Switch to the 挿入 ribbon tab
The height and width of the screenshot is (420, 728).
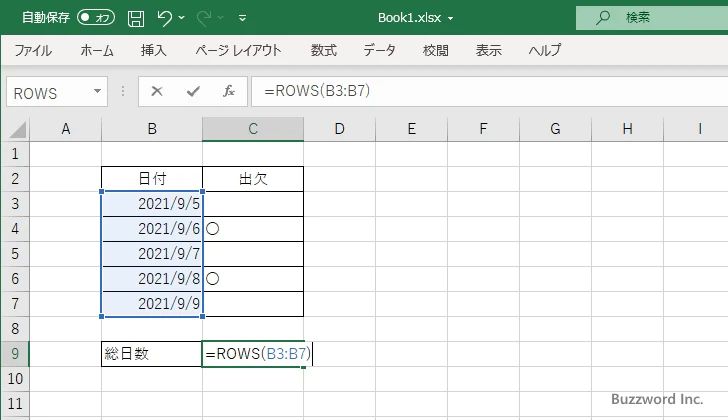[153, 50]
